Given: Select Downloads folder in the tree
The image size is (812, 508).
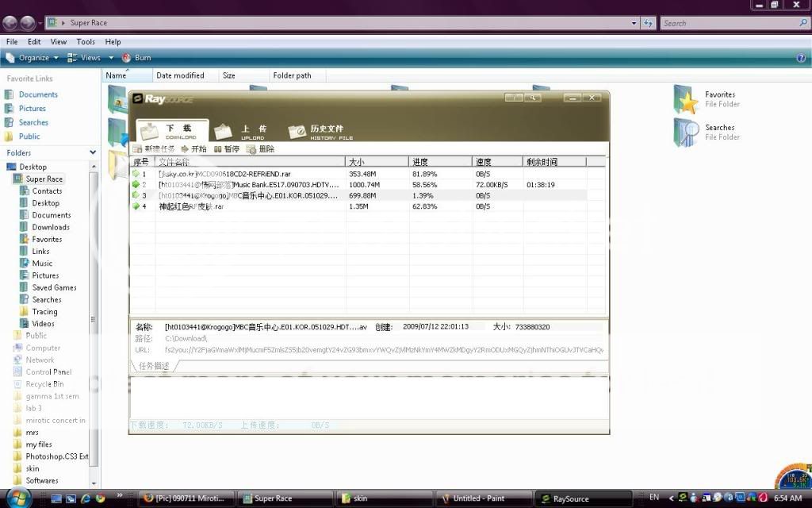Looking at the screenshot, I should [x=50, y=227].
